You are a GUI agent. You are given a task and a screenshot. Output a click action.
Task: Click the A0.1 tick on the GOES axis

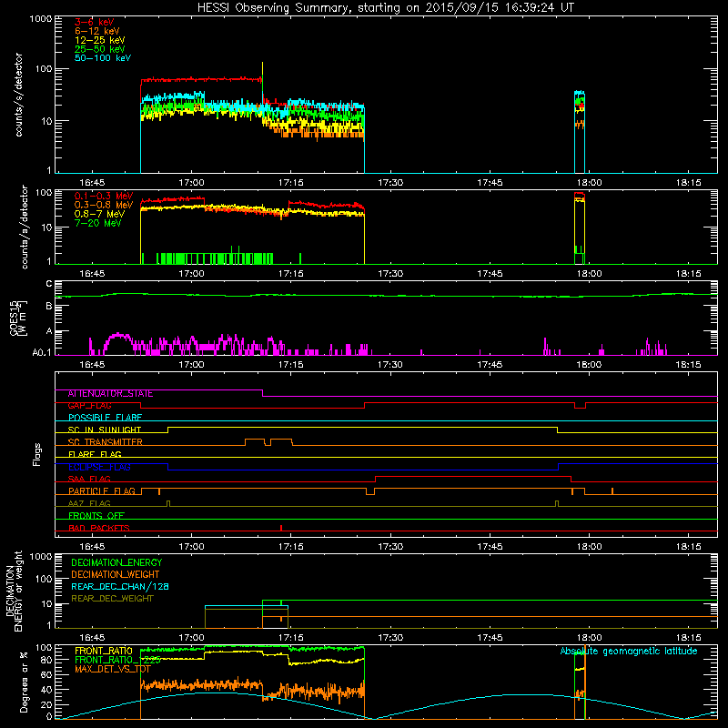coord(42,352)
